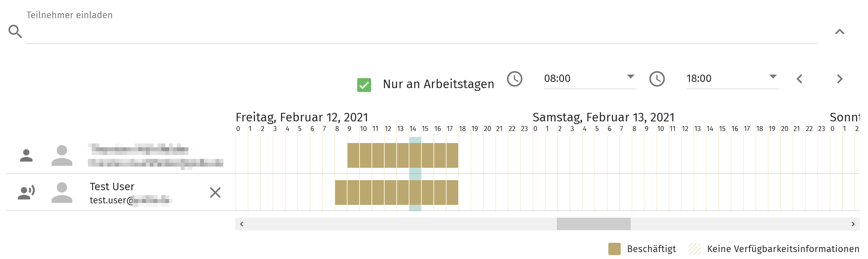This screenshot has height=259, width=868.
Task: Click the organizer person role icon
Action: coord(26,155)
